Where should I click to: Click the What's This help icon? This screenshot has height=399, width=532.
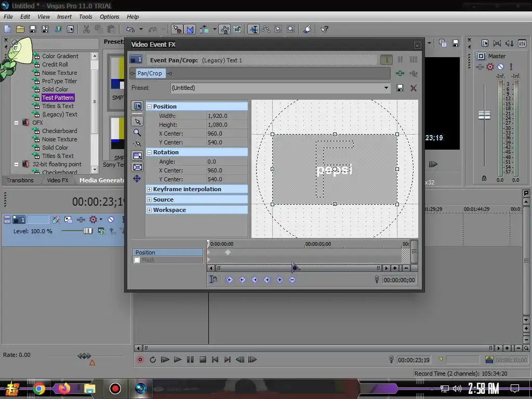tap(324, 29)
